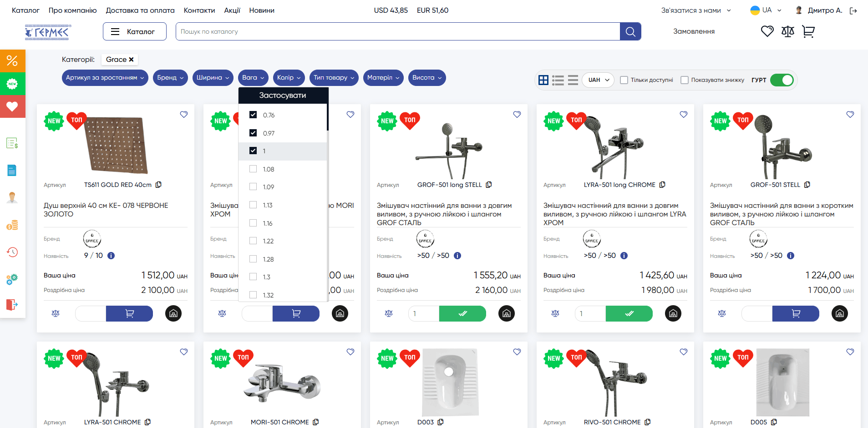This screenshot has width=868, height=428.
Task: Open the settings gears sidebar icon
Action: tap(12, 279)
